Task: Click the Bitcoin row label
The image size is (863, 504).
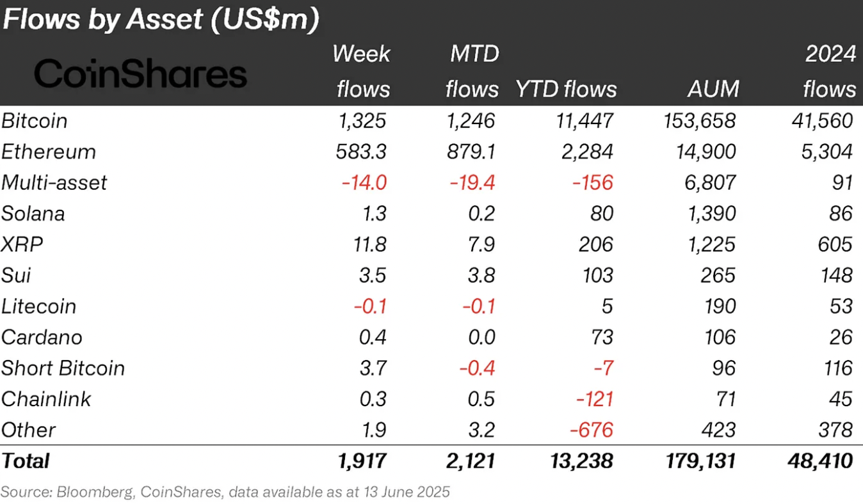Action: click(x=35, y=120)
